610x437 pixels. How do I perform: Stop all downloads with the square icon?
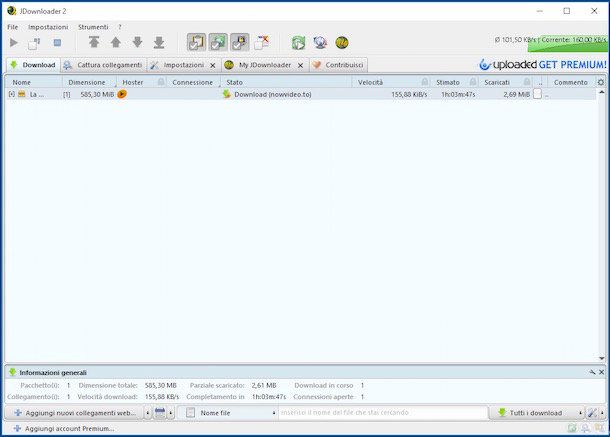point(57,42)
